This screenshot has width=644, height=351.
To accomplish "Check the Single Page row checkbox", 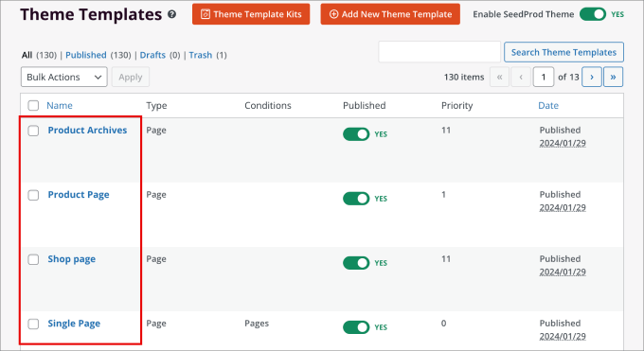I will click(33, 324).
